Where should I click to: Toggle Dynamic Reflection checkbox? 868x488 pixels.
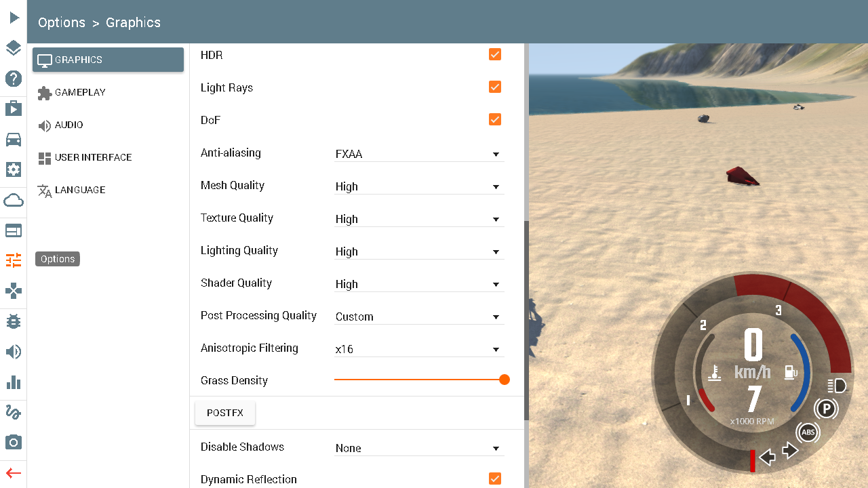pos(495,479)
